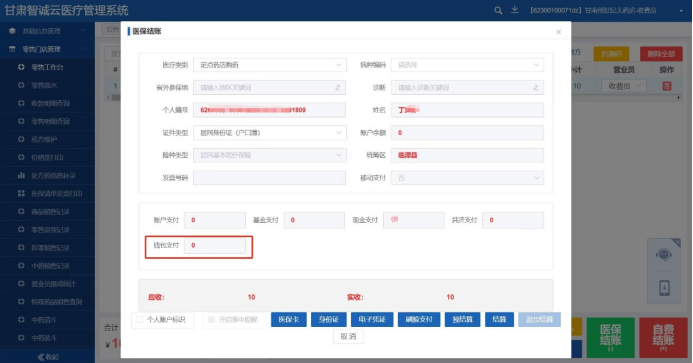The image size is (693, 363).
Task: Click the search magnifier icon in header
Action: 498,10
